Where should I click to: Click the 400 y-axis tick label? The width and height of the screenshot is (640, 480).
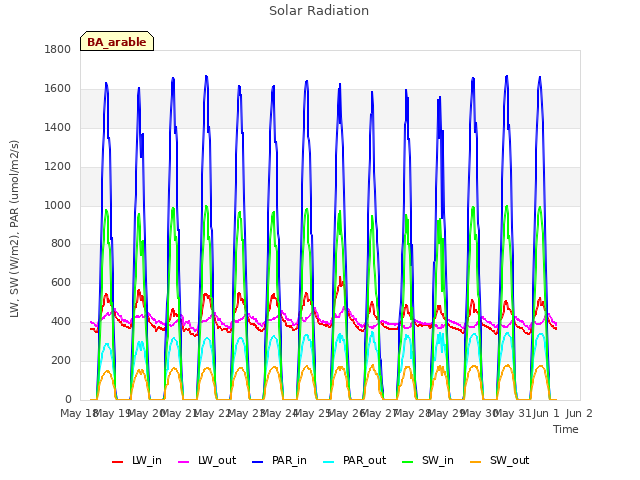tap(61, 322)
